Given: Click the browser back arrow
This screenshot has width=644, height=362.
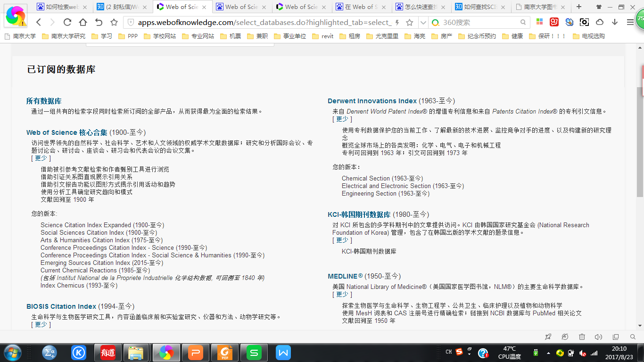Looking at the screenshot, I should point(39,22).
